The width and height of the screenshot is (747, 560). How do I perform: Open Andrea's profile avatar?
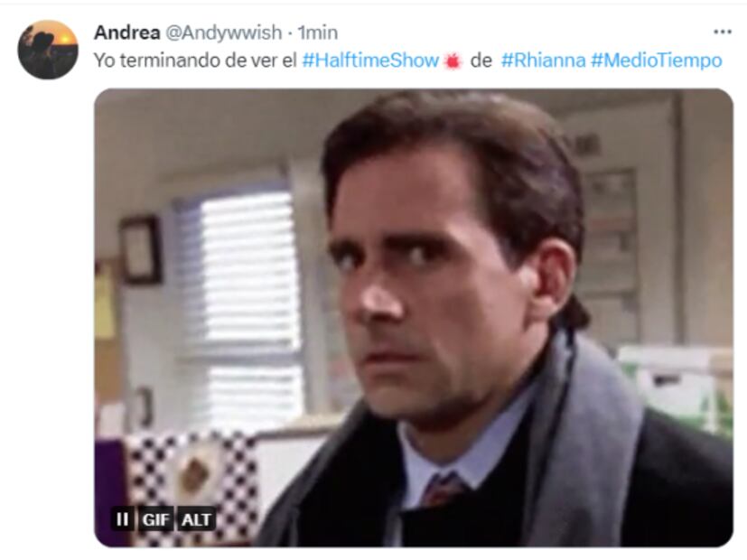(48, 50)
